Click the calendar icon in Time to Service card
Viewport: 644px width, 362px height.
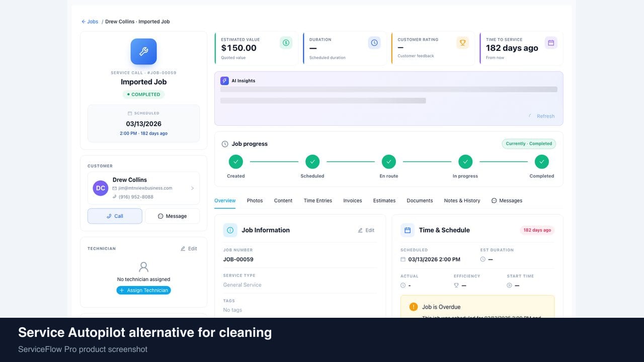pos(551,43)
